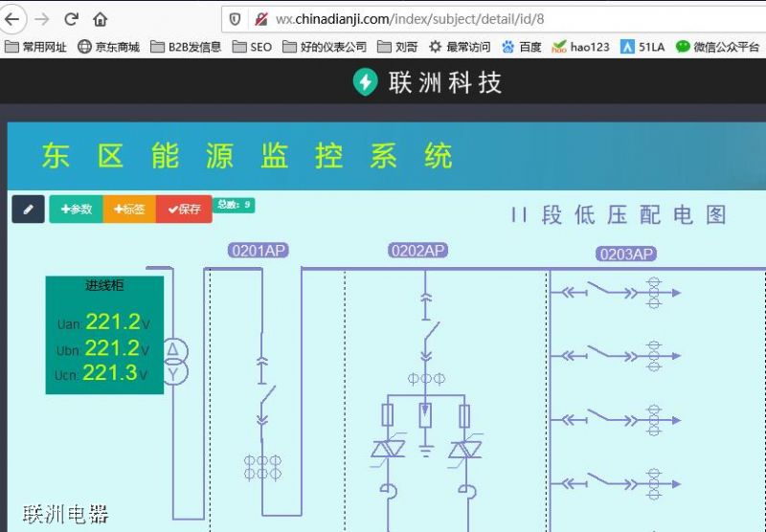Click the browser back arrow
Viewport: 766px width, 532px height.
(x=11, y=19)
